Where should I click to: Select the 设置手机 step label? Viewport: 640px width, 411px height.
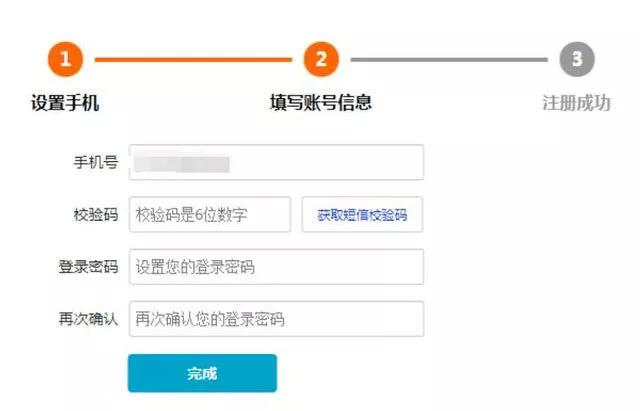point(65,102)
